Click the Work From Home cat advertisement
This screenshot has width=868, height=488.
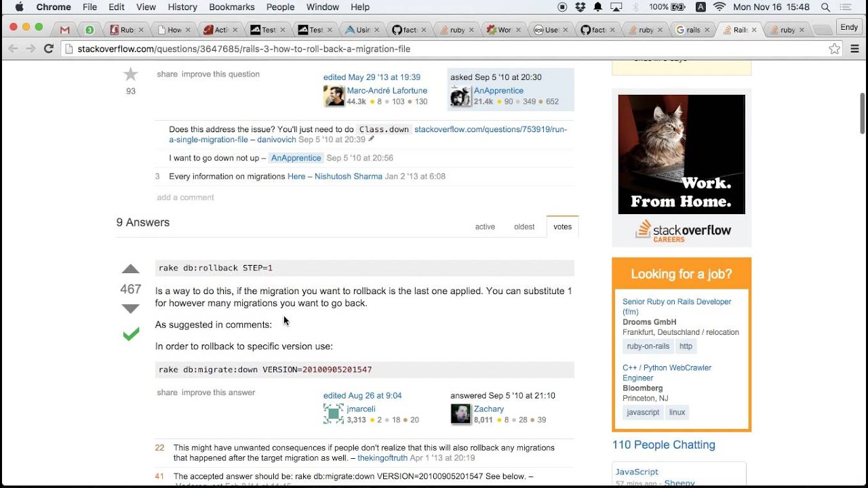coord(682,155)
